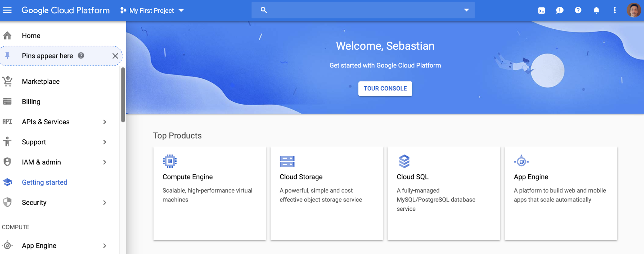Go to Home in sidebar
This screenshot has width=644, height=254.
coord(31,36)
